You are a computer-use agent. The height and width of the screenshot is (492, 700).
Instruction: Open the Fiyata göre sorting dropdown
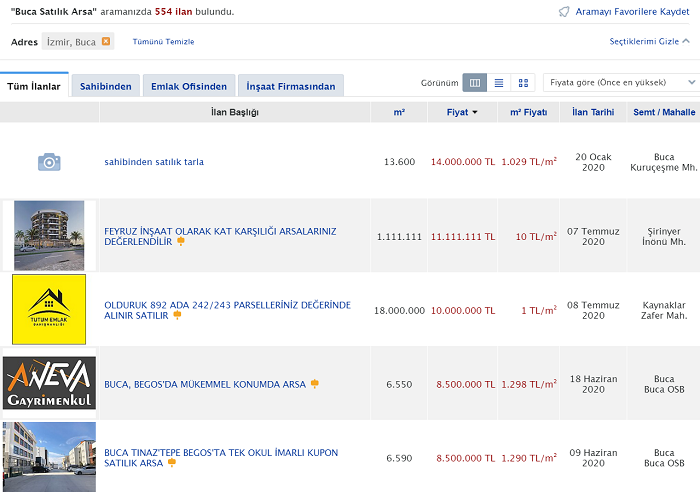620,83
